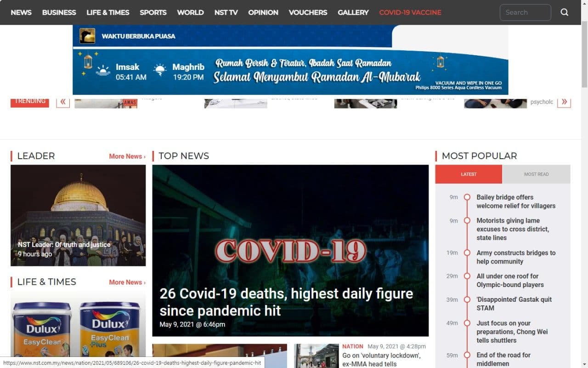Click the search magnifier icon

[x=564, y=12]
